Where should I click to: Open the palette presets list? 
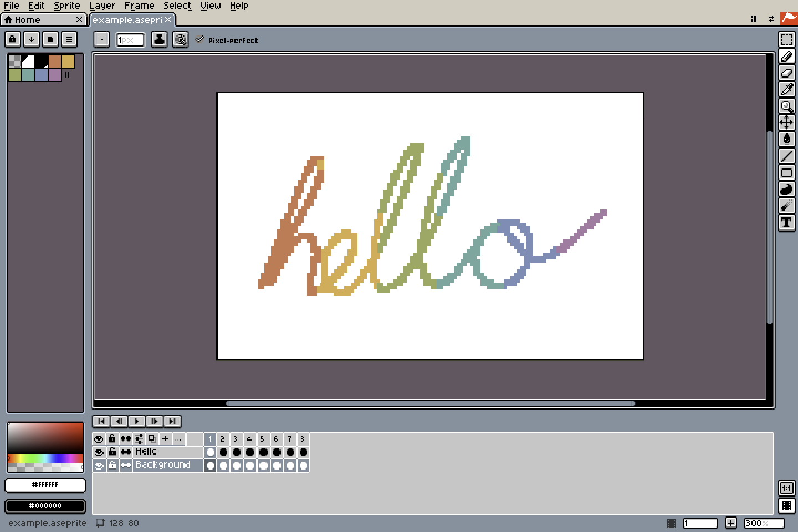[50, 39]
